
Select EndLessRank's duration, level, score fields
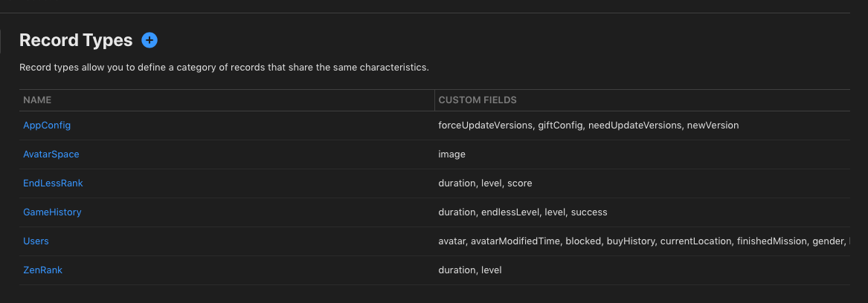pos(485,183)
